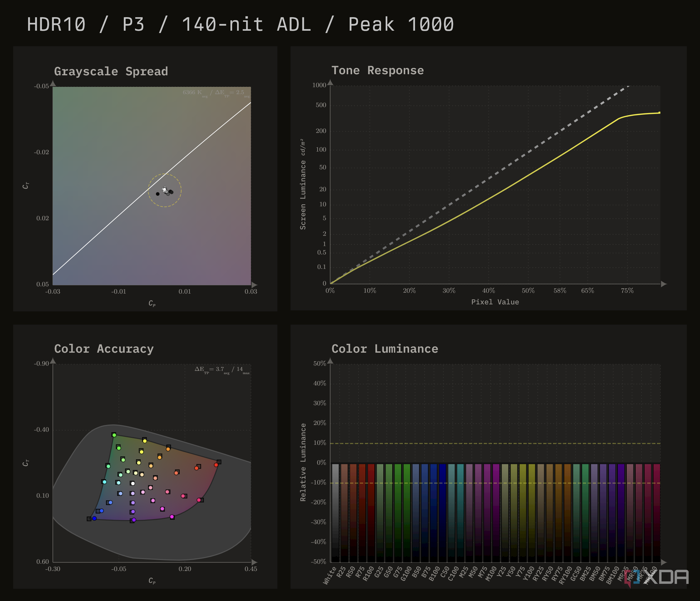Click the 'HDR10 / P3 / 140-nit ADL / Peak 1000' heading
700x601 pixels.
240,24
